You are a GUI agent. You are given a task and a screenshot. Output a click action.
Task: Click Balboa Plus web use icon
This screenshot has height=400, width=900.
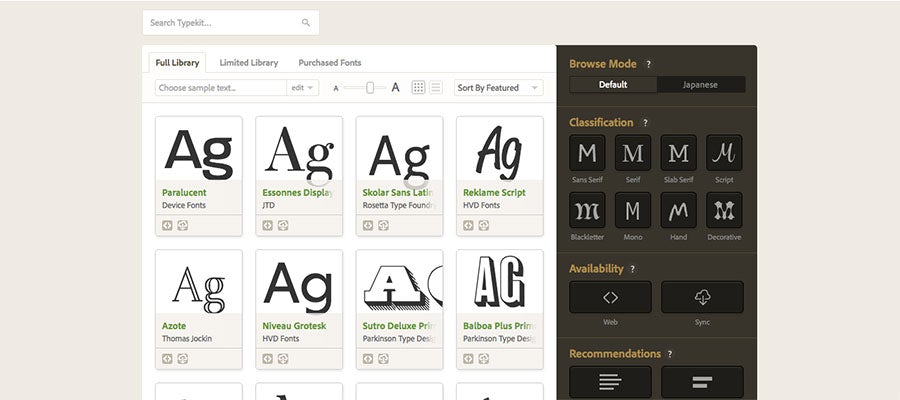[468, 359]
